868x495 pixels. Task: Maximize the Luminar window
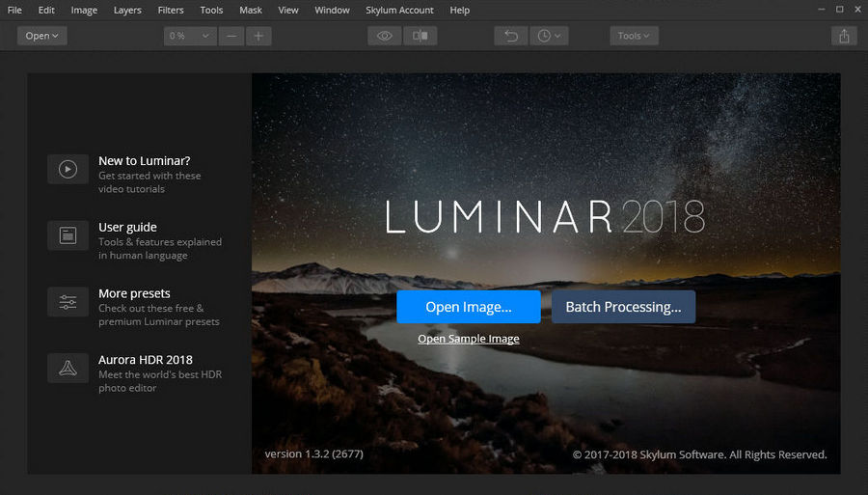point(840,10)
